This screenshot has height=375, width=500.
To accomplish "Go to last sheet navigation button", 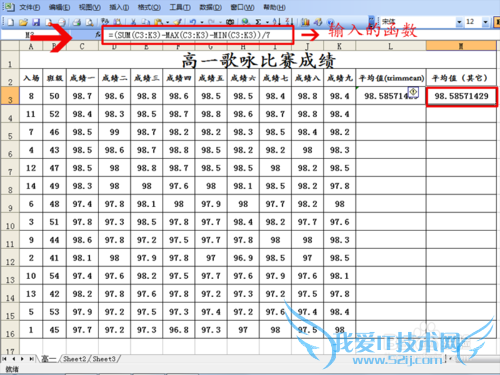I will click(x=31, y=359).
